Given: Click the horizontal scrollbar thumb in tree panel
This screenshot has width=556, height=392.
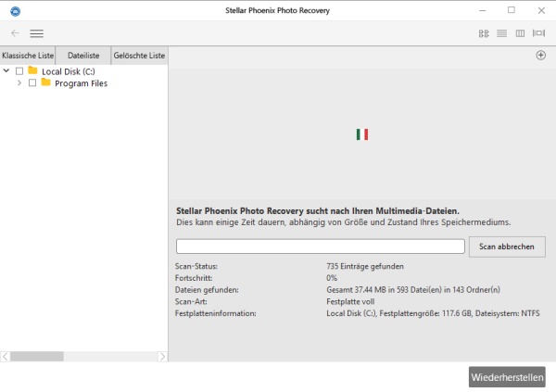Looking at the screenshot, I should click(37, 357).
